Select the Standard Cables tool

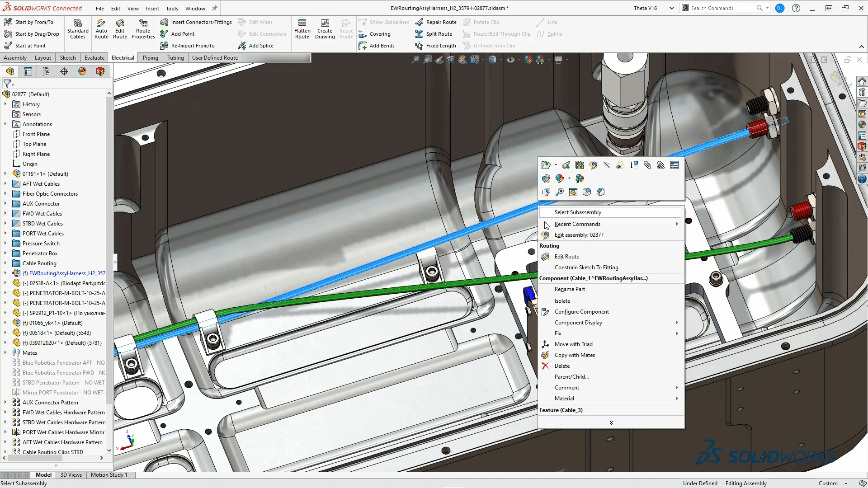click(x=78, y=29)
